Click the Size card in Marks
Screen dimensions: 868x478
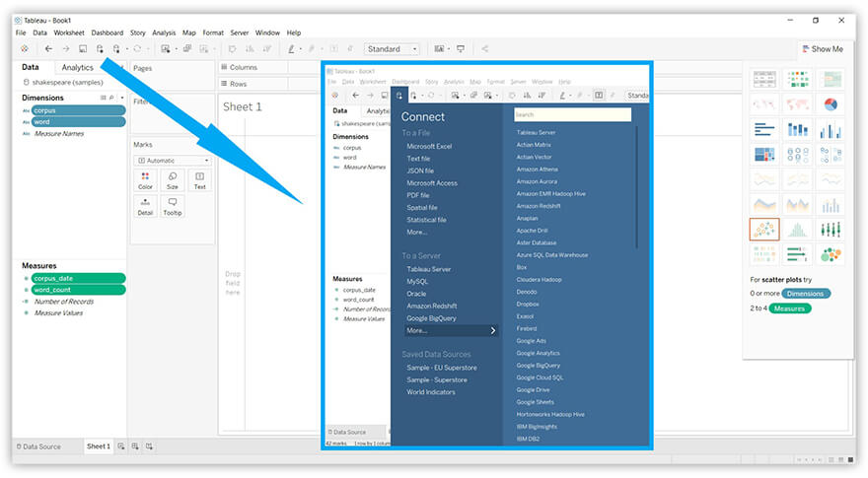click(173, 180)
